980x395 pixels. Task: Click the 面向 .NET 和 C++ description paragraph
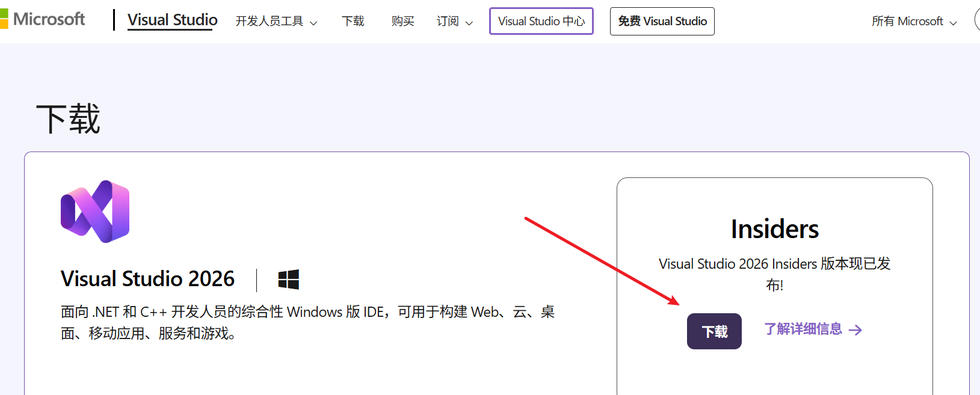[308, 322]
